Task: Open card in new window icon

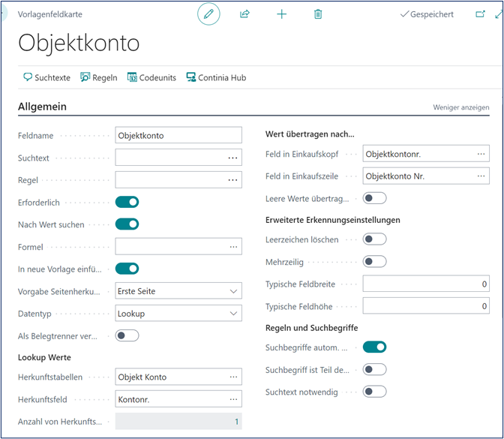Action: pyautogui.click(x=480, y=14)
